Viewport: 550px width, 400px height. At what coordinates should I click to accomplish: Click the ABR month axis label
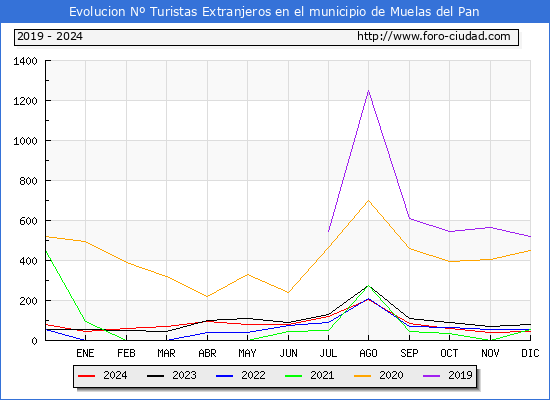[207, 353]
